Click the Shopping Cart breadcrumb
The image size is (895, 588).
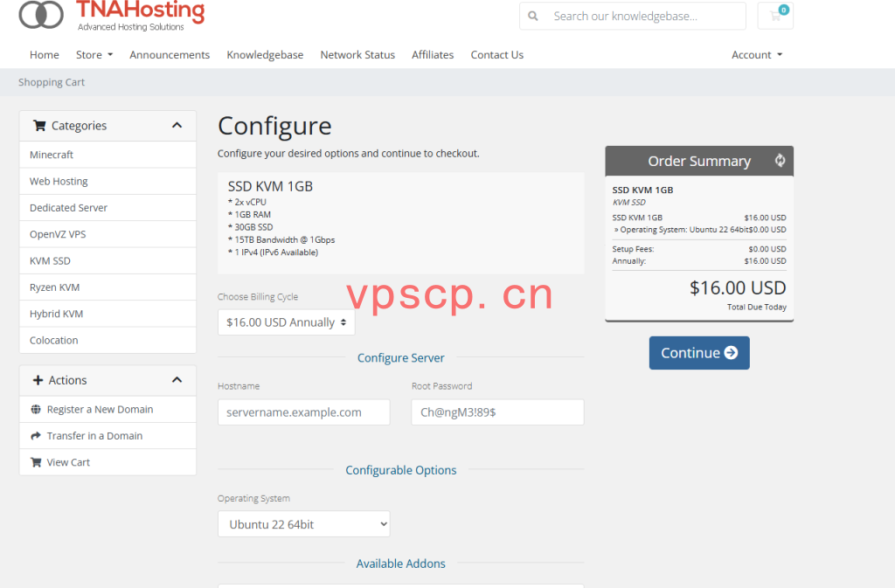(52, 82)
